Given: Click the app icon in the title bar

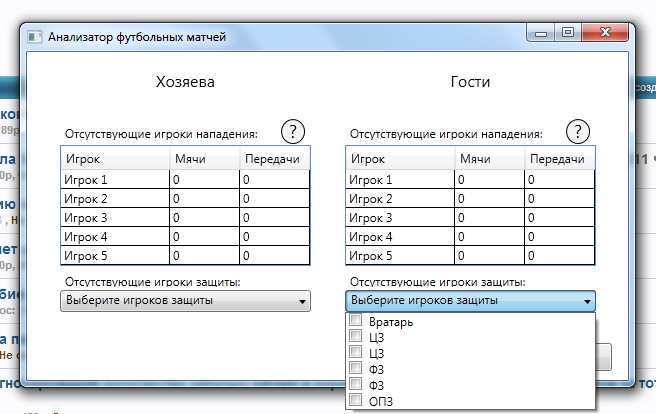Looking at the screenshot, I should coord(34,37).
